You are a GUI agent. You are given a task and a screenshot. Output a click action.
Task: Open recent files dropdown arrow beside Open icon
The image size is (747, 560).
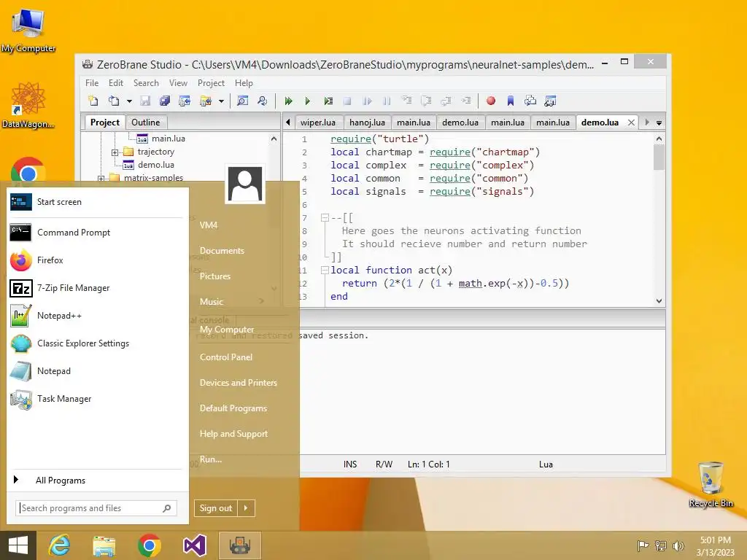[128, 101]
